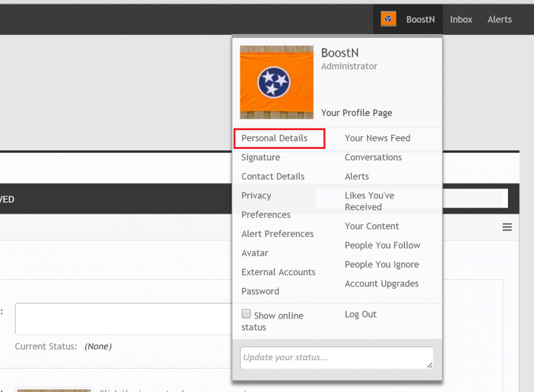Open People You Ignore list
This screenshot has height=392, width=534.
[x=382, y=264]
